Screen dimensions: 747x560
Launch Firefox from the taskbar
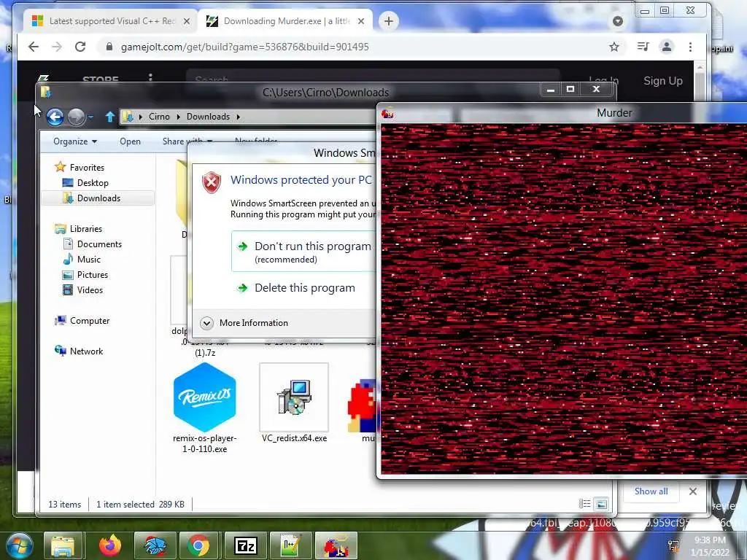[x=110, y=545]
